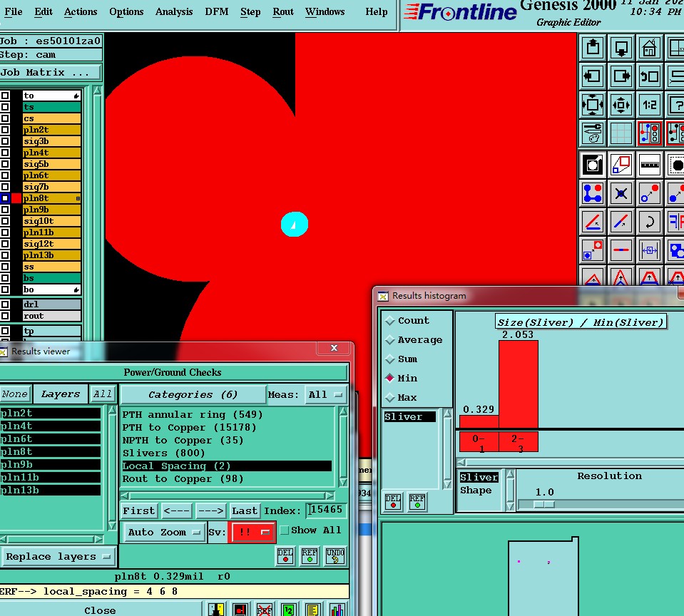The image size is (684, 616).
Task: Select the Sum radio option
Action: (x=402, y=359)
